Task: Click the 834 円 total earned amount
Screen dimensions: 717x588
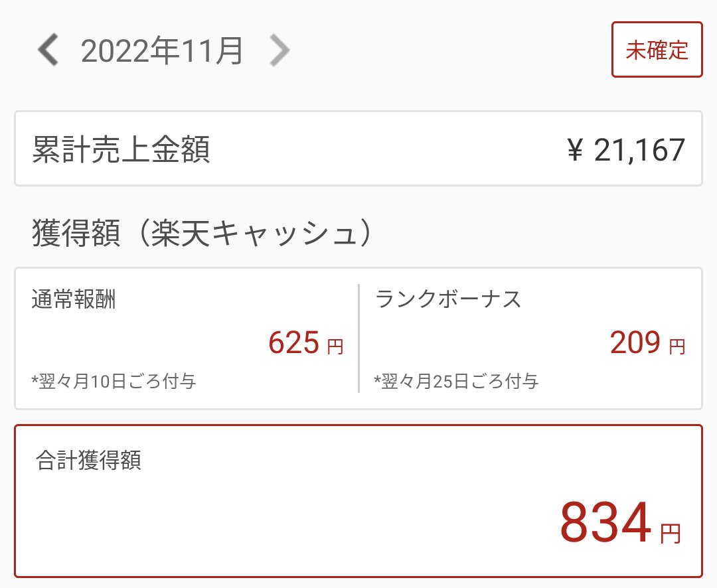Action: tap(621, 522)
